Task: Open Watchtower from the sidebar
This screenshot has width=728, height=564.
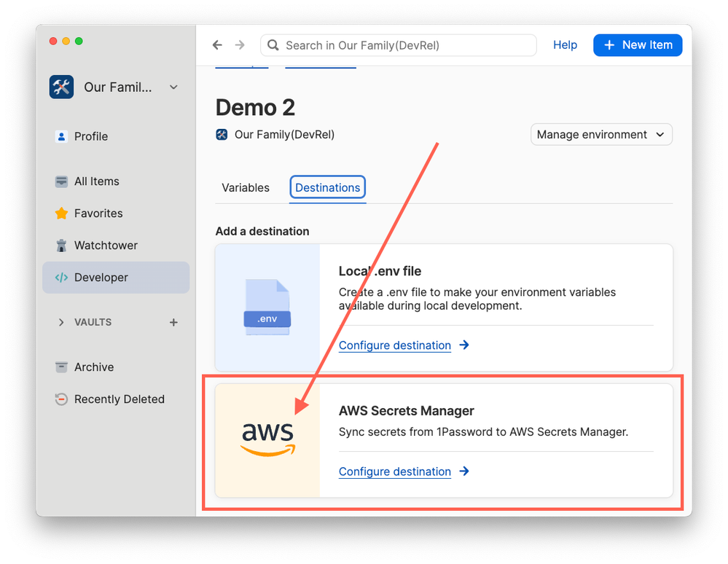Action: 105,246
